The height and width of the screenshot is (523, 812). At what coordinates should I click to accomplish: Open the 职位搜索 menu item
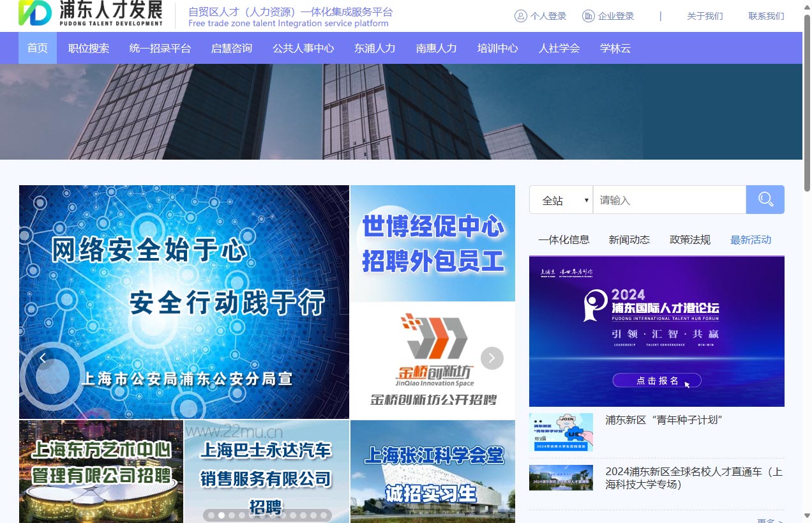tap(89, 47)
